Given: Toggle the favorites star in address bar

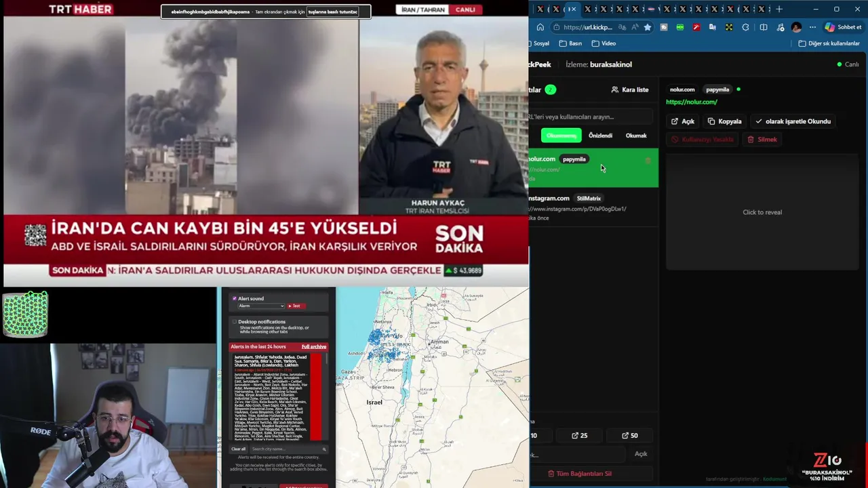Looking at the screenshot, I should click(648, 27).
